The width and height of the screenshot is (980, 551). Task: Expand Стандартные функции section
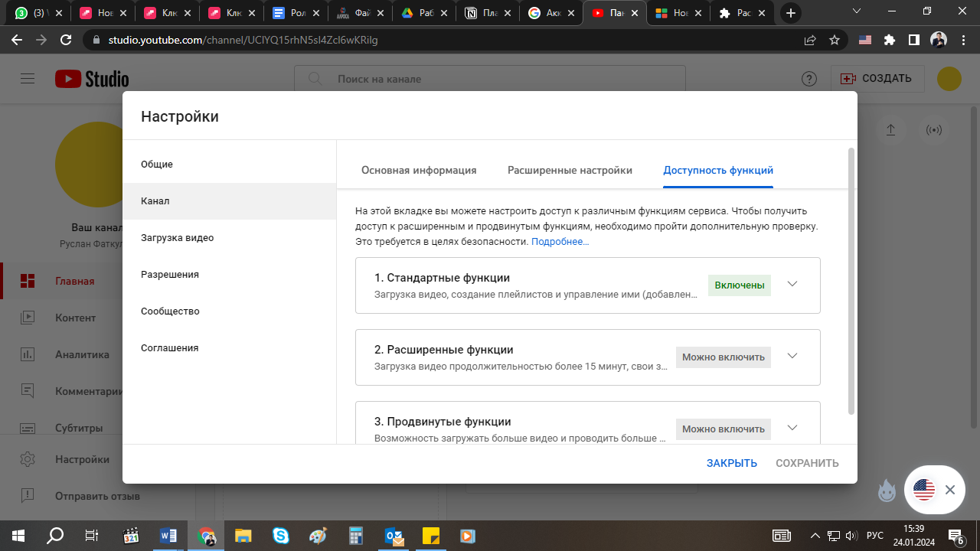click(x=792, y=285)
